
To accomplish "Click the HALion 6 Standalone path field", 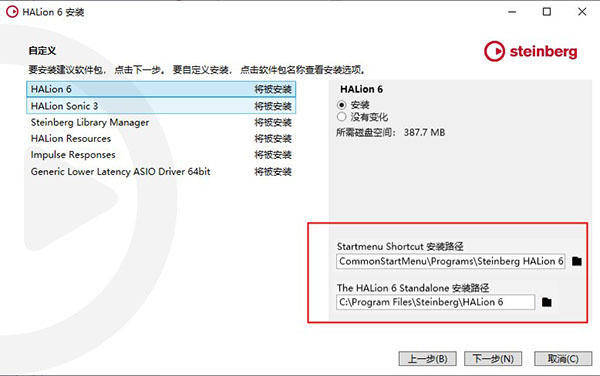I will pos(435,302).
